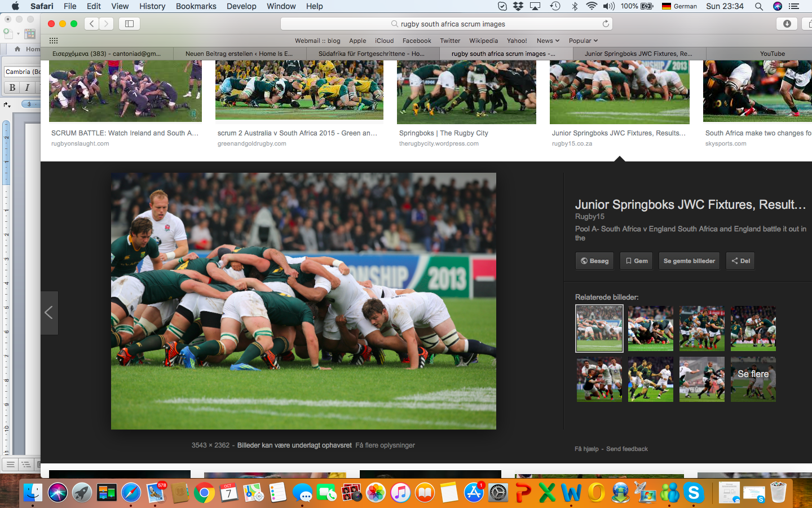Expand the News bookmarks folder
Image resolution: width=812 pixels, height=508 pixels.
coord(548,41)
